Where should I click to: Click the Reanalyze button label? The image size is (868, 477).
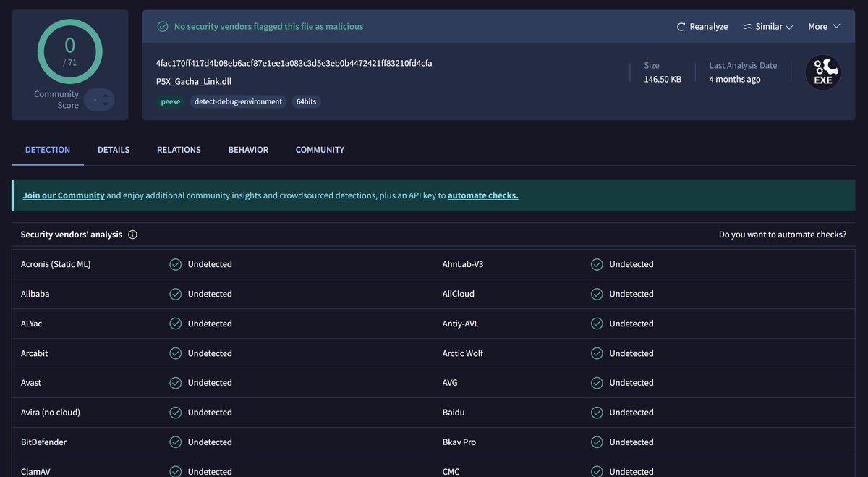coord(709,27)
